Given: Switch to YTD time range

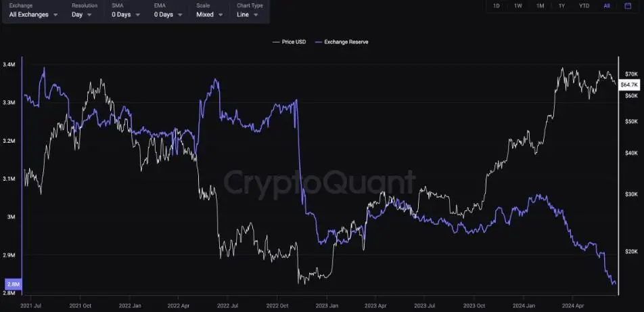Looking at the screenshot, I should click(584, 6).
